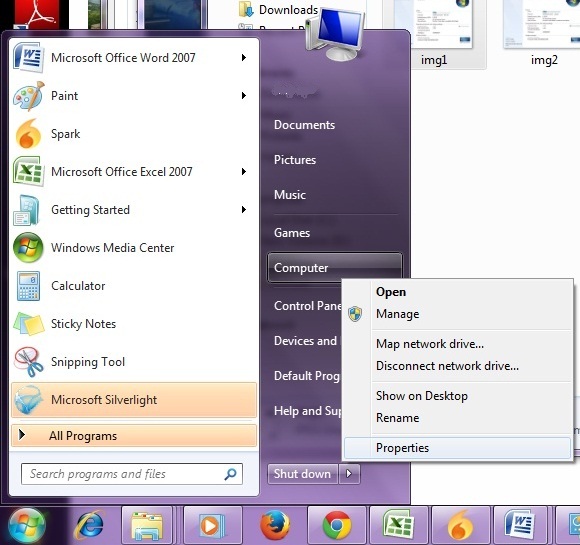580x545 pixels.
Task: Expand Paint jump list arrow
Action: tap(243, 96)
